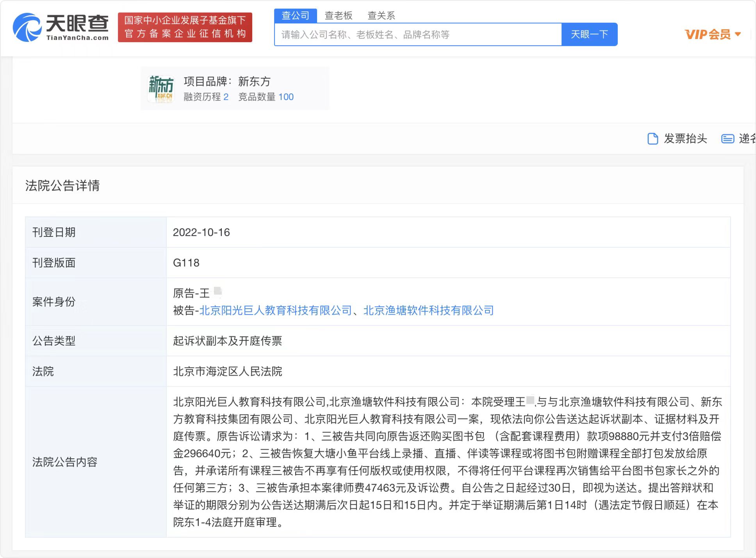Screen dimensions: 756x558
Task: Open 北京渔塘软件科技有限公司 defendant link
Action: [428, 311]
